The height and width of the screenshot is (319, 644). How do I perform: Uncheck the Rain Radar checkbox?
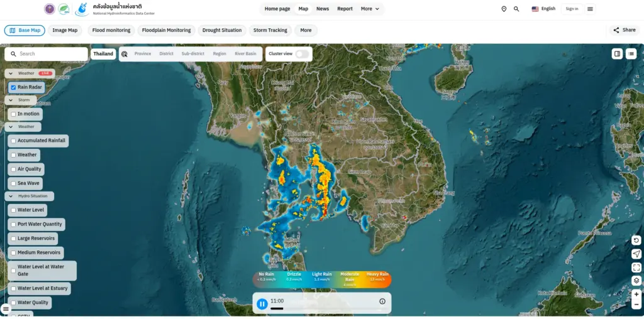(14, 87)
